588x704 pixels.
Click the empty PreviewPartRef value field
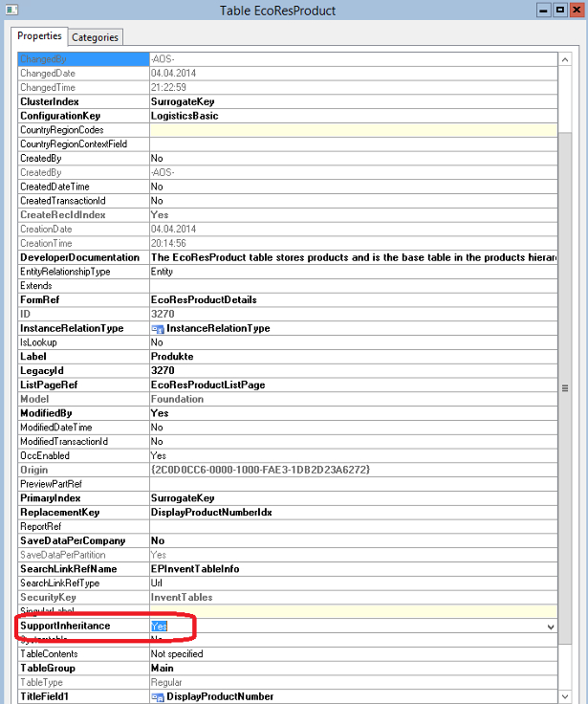(353, 484)
